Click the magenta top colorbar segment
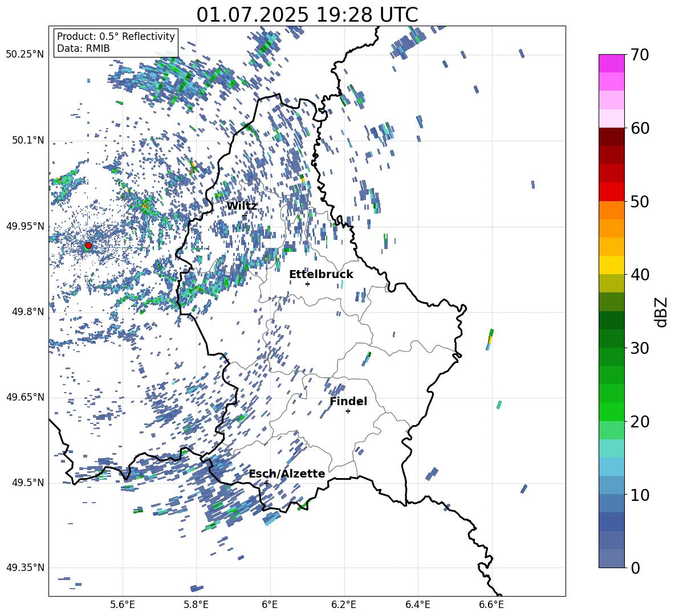The height and width of the screenshot is (616, 675). [x=612, y=63]
